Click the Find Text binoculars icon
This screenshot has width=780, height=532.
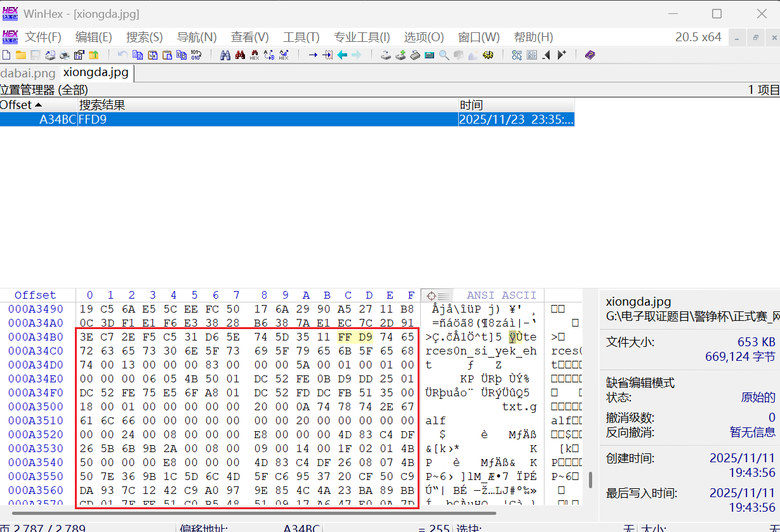click(x=225, y=55)
